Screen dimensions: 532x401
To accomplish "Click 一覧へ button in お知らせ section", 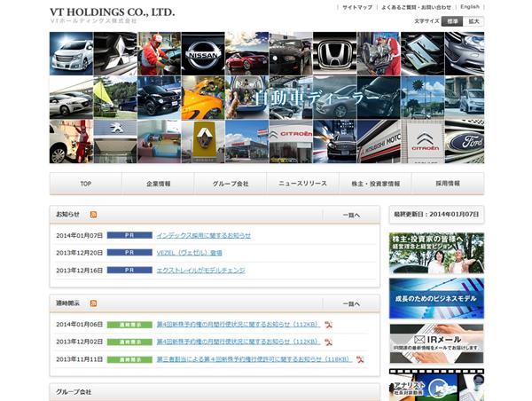I will pos(351,216).
